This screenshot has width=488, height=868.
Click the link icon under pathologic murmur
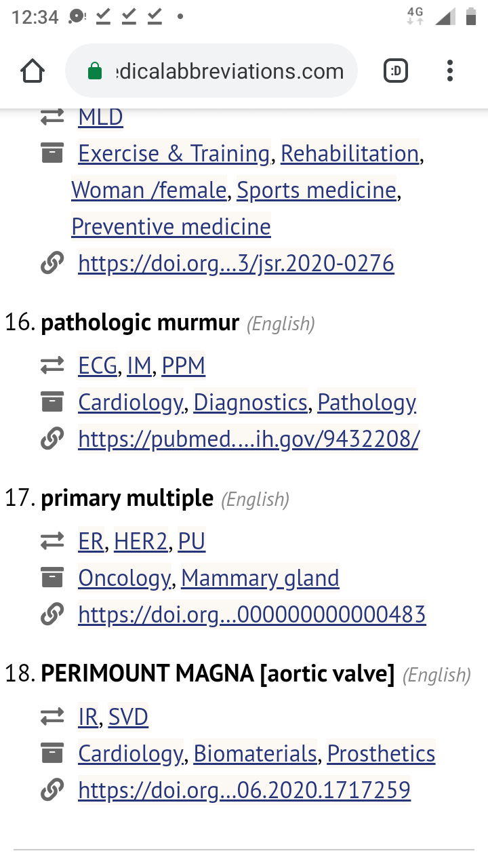52,439
